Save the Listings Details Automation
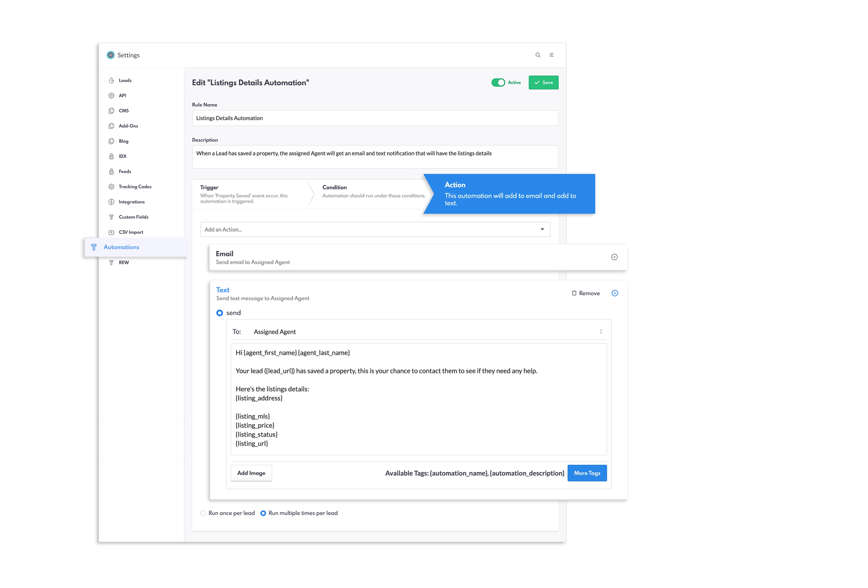 [x=543, y=82]
